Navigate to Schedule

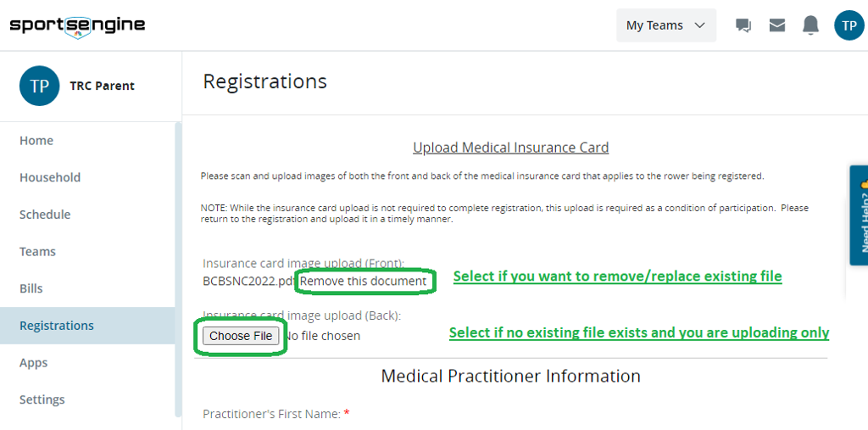45,215
